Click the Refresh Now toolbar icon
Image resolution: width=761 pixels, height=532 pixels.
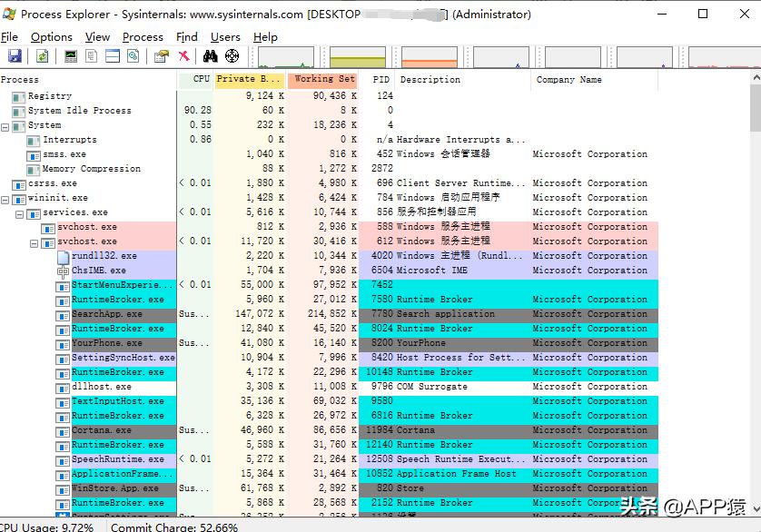point(42,56)
